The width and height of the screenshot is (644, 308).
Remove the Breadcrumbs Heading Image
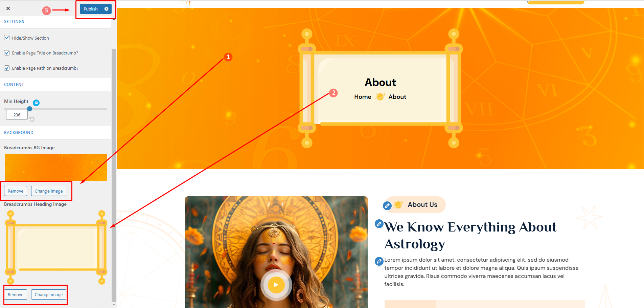pyautogui.click(x=16, y=294)
